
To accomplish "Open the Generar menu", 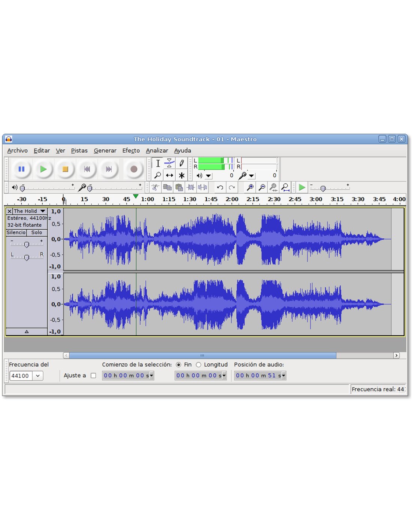I will (x=105, y=150).
